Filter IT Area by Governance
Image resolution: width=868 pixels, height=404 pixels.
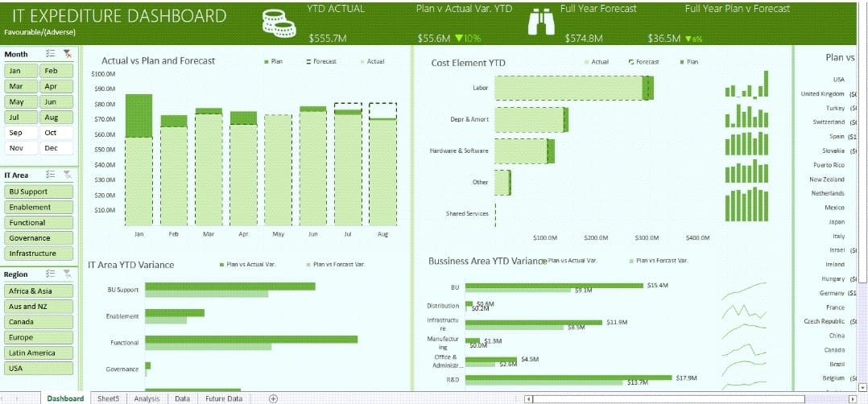pos(39,238)
